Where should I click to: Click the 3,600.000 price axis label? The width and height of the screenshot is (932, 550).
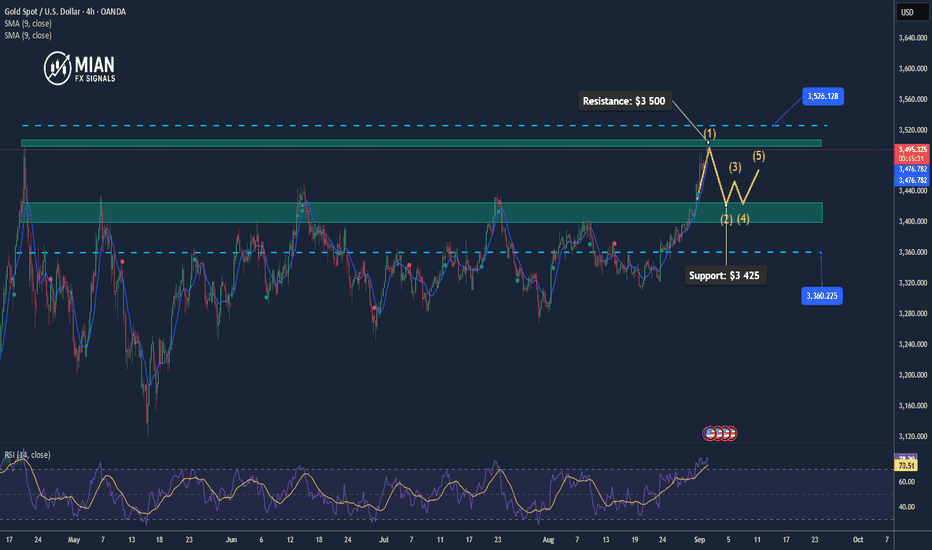tap(913, 69)
